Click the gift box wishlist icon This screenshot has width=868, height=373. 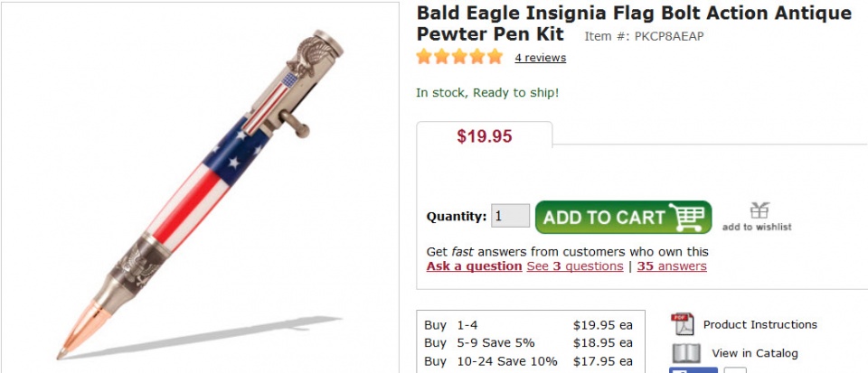[759, 210]
